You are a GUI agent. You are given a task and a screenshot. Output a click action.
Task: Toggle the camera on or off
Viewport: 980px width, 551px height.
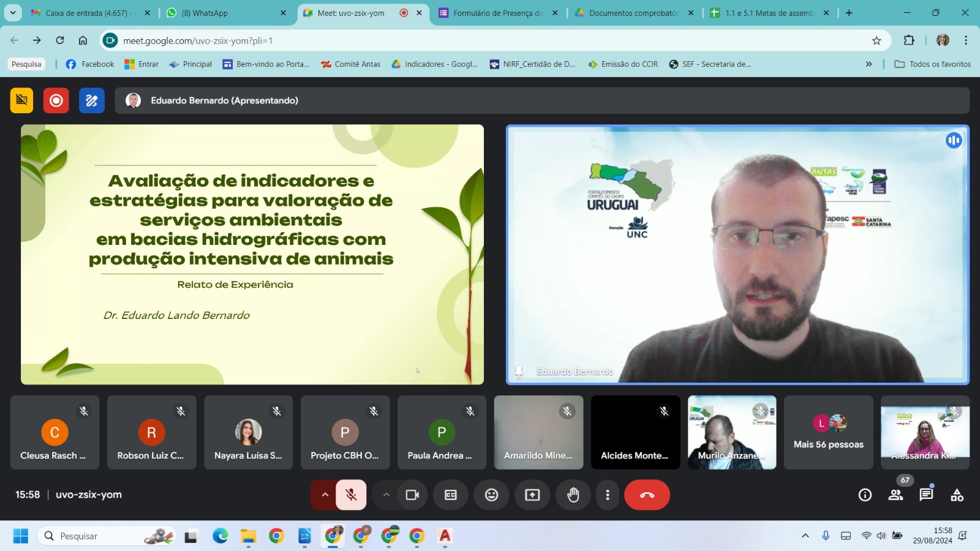(412, 495)
